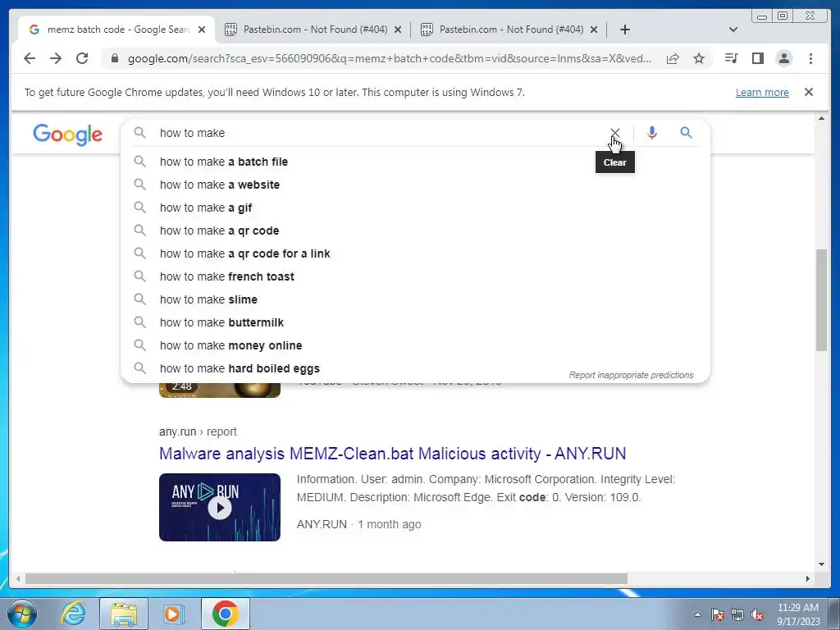The image size is (840, 630).
Task: Click the vertical scrollbar thumb
Action: (821, 300)
